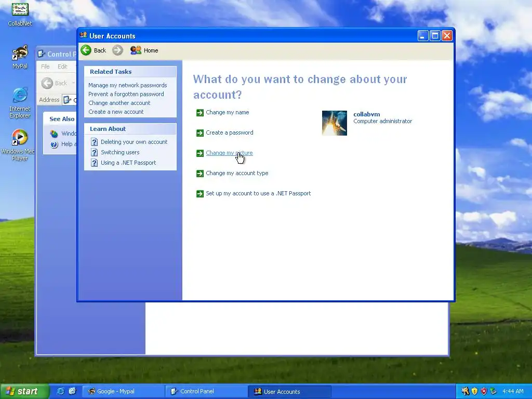
Task: Open the User Accounts Home icon
Action: click(x=136, y=50)
